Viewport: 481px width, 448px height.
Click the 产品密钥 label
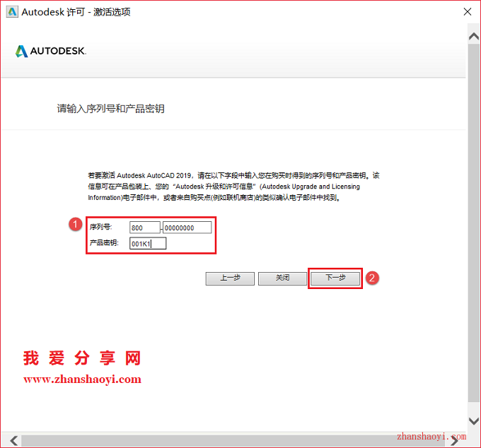[x=104, y=243]
